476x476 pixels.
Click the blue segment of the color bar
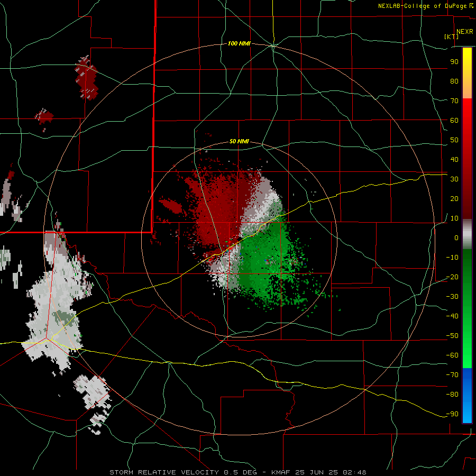[467, 396]
